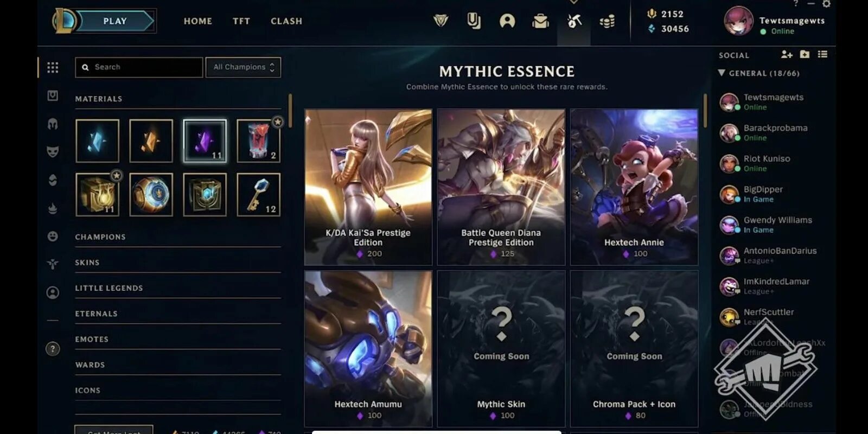868x434 pixels.
Task: Select the Hextech Annie reward card
Action: point(634,187)
